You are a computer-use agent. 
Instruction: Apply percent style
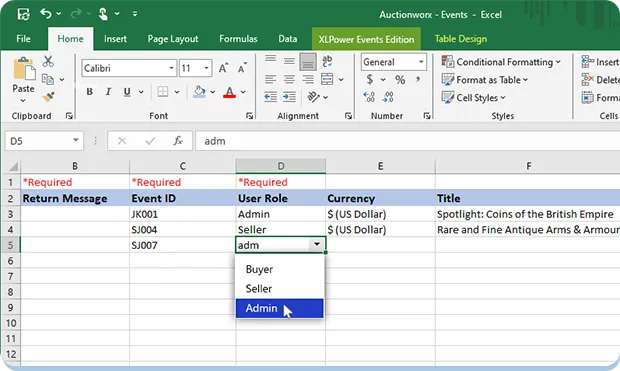tap(400, 80)
